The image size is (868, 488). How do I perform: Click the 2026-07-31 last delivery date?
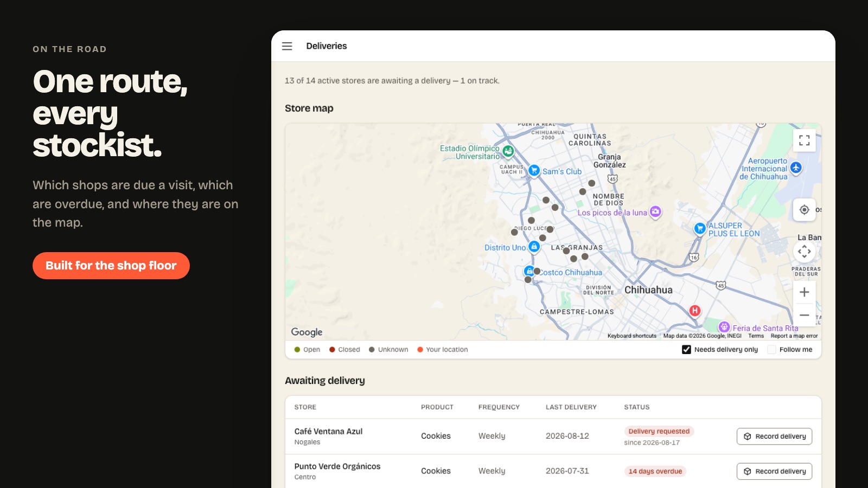click(x=567, y=471)
